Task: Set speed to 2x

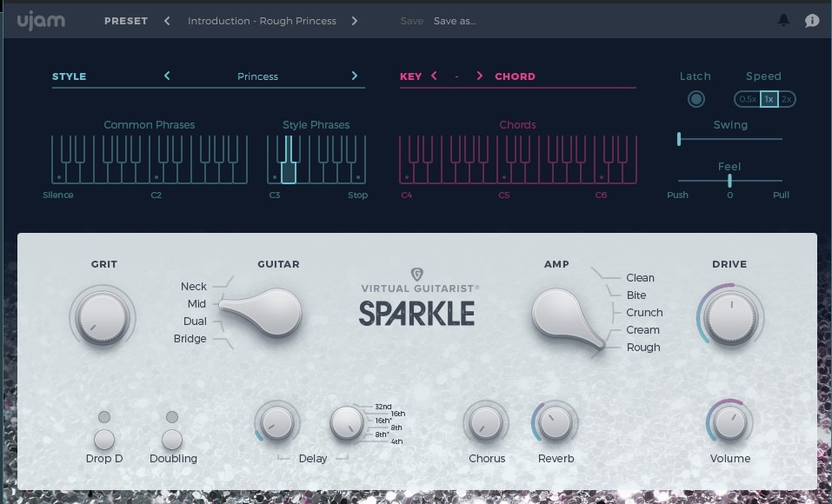Action: tap(786, 99)
